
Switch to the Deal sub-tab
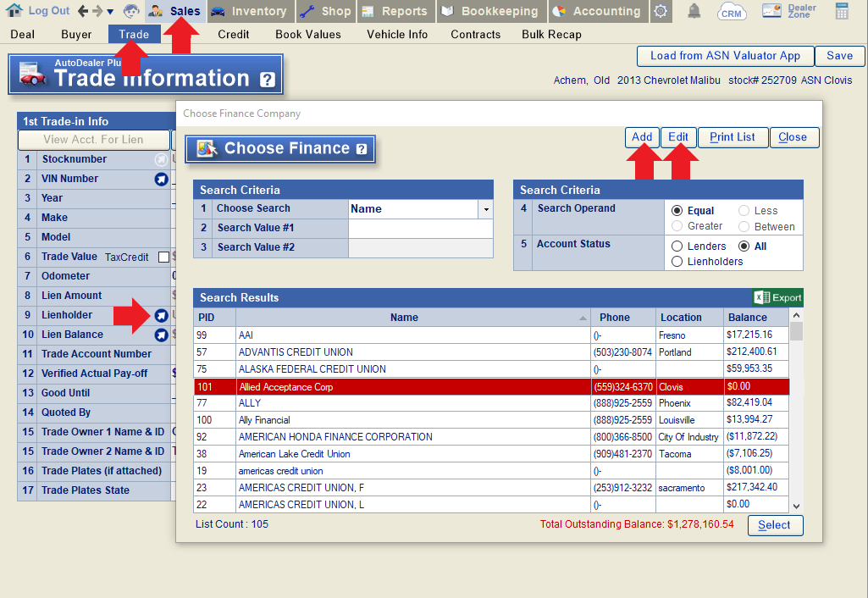pos(22,35)
